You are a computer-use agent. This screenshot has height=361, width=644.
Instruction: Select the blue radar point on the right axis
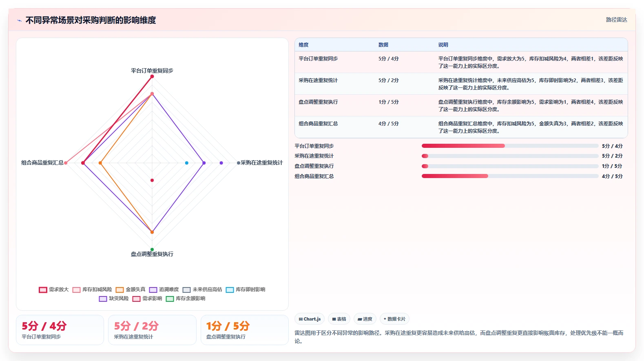click(187, 163)
